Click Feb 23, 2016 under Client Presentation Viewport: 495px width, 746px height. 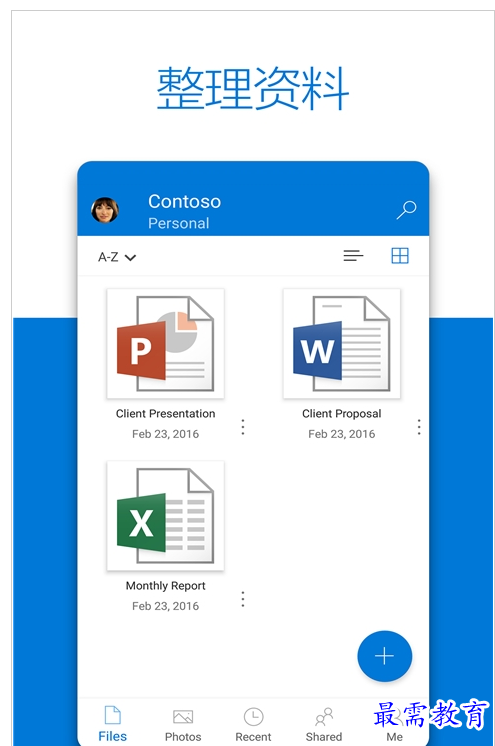point(166,434)
